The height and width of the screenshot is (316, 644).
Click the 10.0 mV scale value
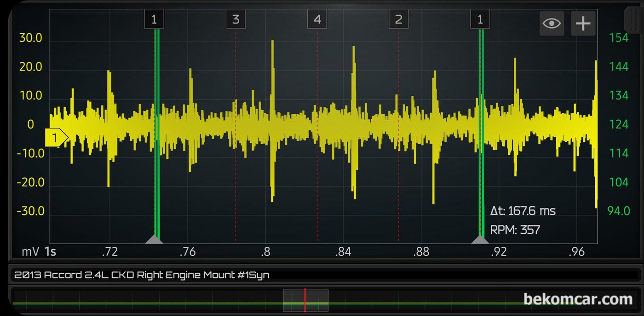(x=30, y=96)
